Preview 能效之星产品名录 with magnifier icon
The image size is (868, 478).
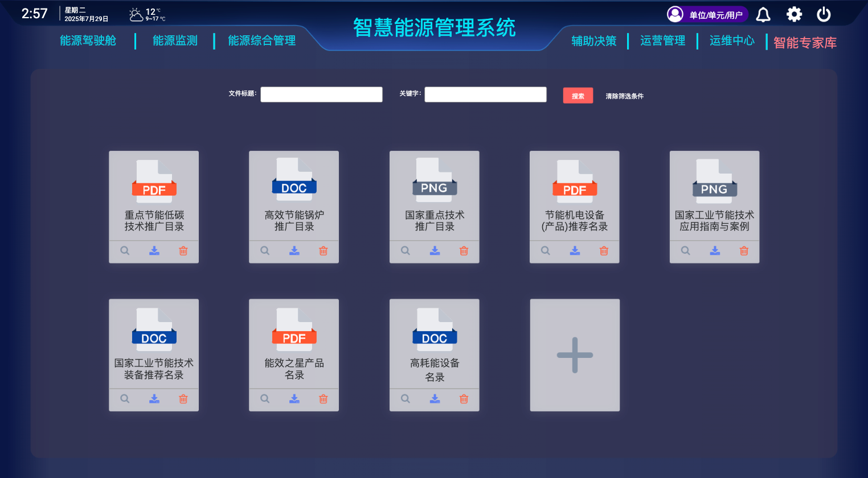[265, 399]
